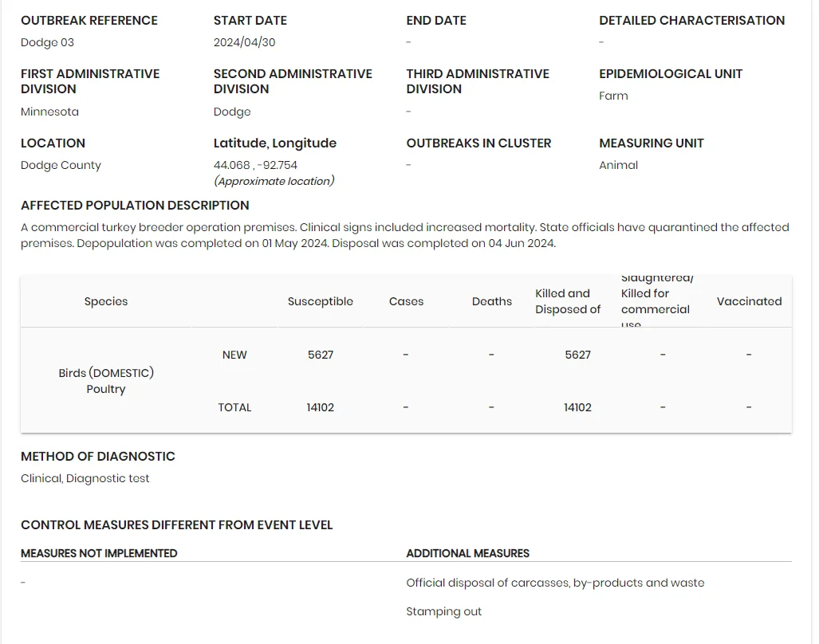Click the Susceptible column header

[x=320, y=301]
